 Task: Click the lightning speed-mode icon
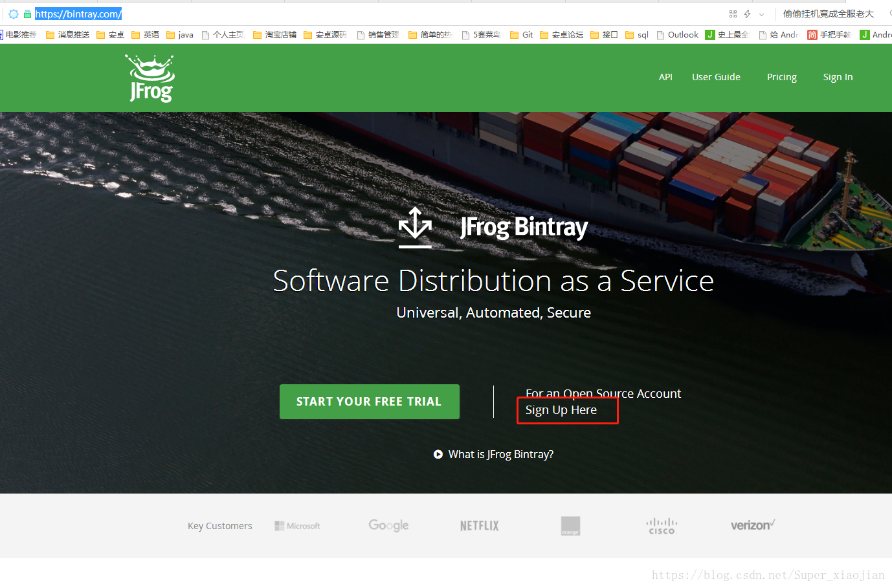747,14
